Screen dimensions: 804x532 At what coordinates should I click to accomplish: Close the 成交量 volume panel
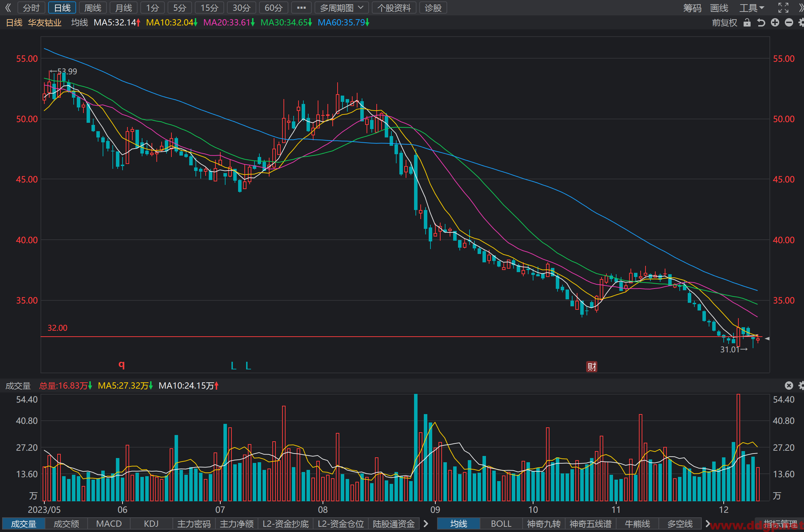[x=789, y=385]
